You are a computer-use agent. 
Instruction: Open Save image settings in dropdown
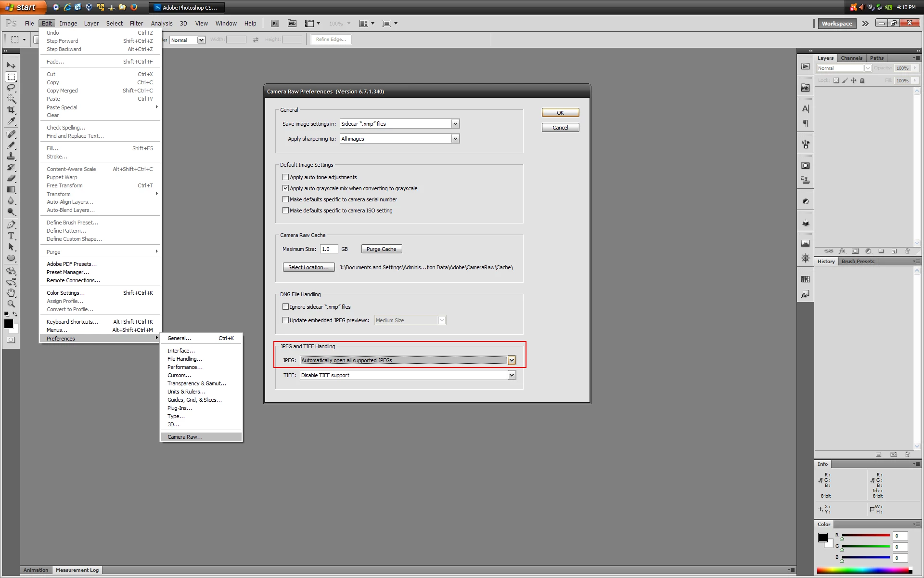click(x=455, y=124)
